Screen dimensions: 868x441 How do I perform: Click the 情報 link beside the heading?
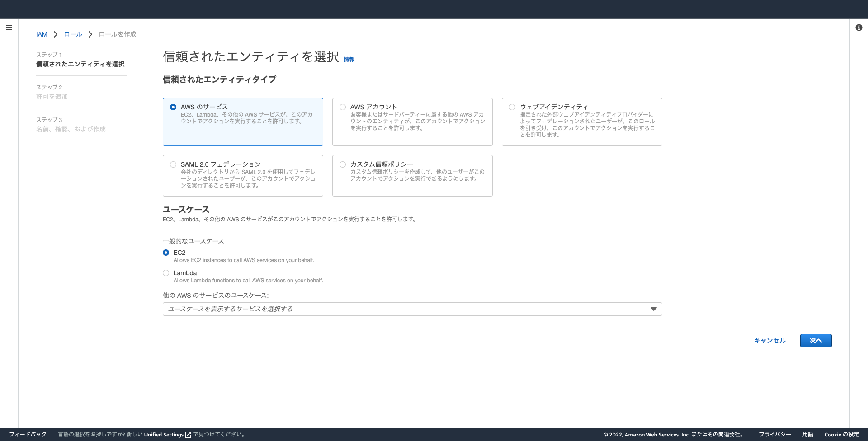click(349, 59)
